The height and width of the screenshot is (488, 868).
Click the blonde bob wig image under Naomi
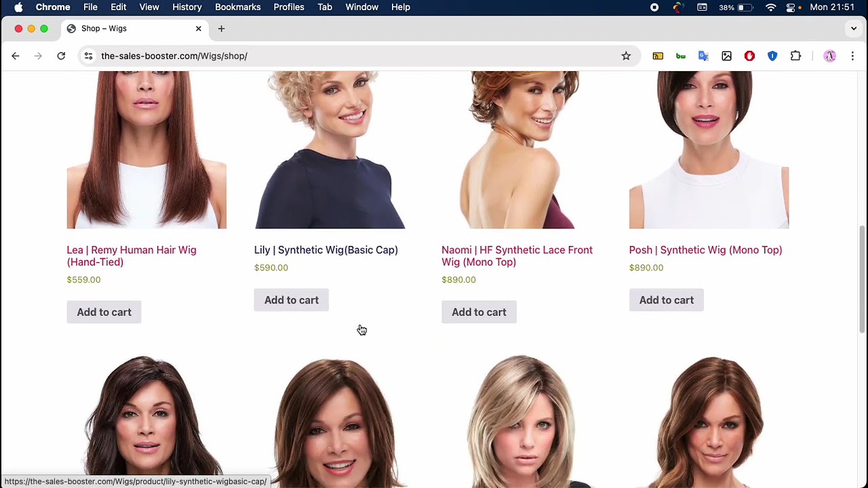tap(521, 421)
